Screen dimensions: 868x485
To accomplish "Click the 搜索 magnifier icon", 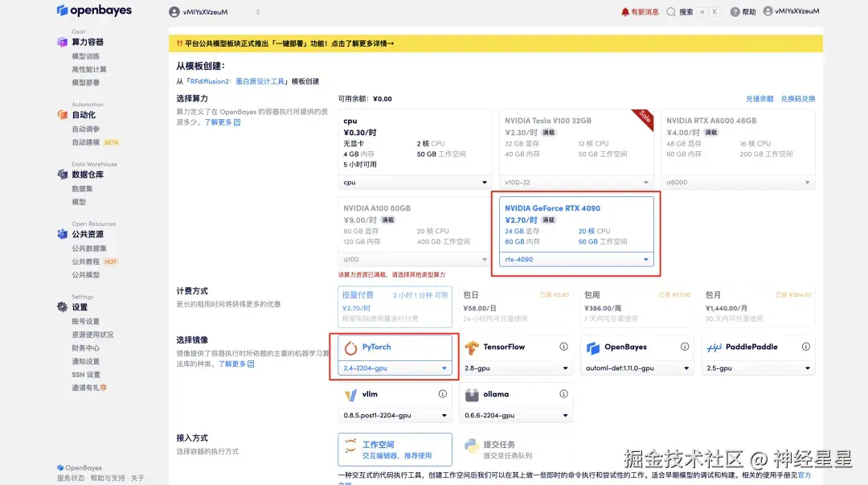I will point(671,11).
